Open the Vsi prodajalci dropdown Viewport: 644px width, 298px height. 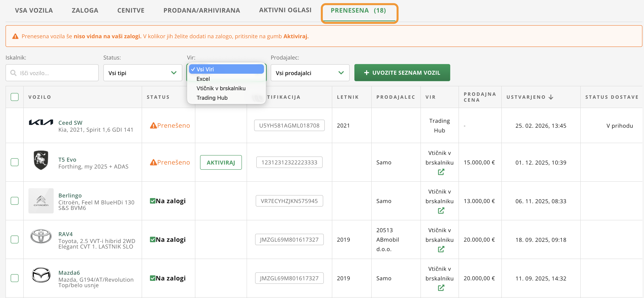click(x=310, y=73)
